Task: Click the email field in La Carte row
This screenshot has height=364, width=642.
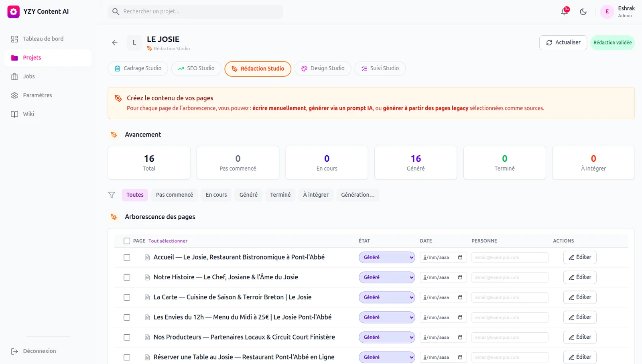Action: (x=510, y=297)
